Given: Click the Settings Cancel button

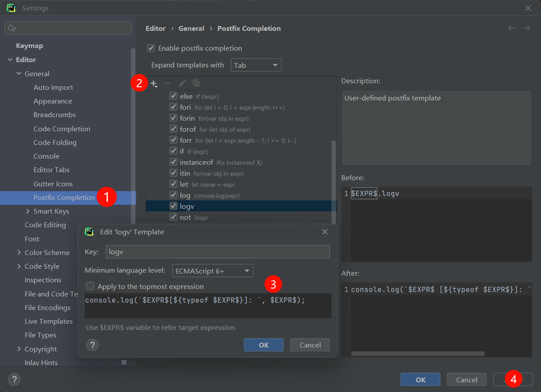Looking at the screenshot, I should pos(466,380).
